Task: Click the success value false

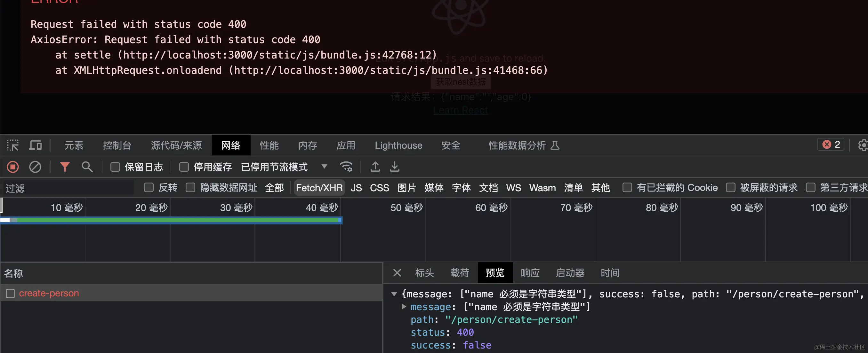Action: tap(477, 345)
